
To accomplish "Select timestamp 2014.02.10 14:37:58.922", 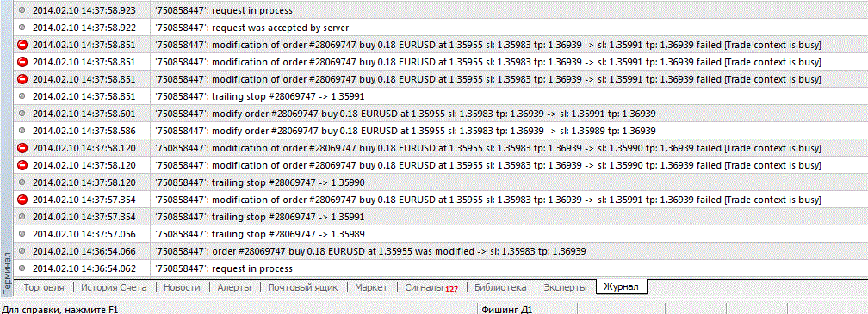I will click(84, 27).
